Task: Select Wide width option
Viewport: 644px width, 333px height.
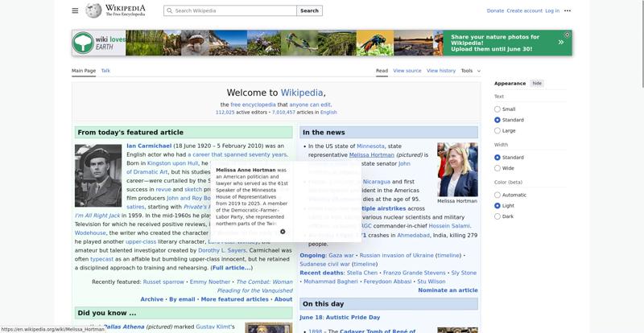Action: 497,168
